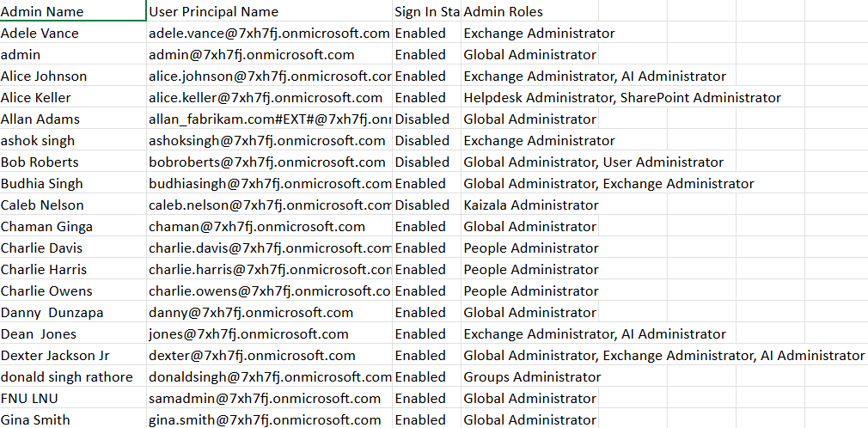Click the Adele Vance name cell

point(40,34)
